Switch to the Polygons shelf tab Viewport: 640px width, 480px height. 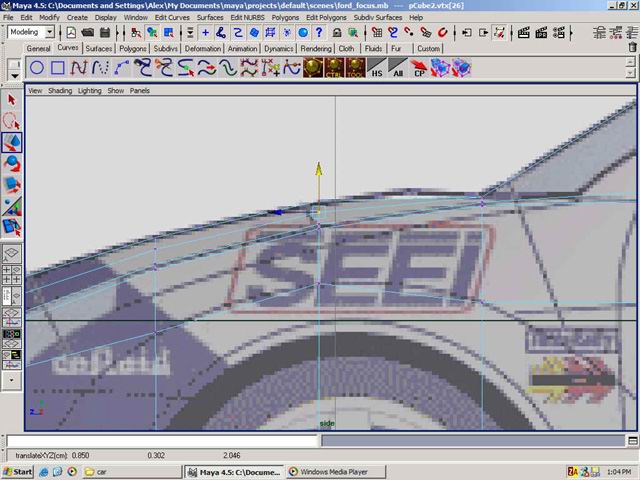pyautogui.click(x=133, y=48)
